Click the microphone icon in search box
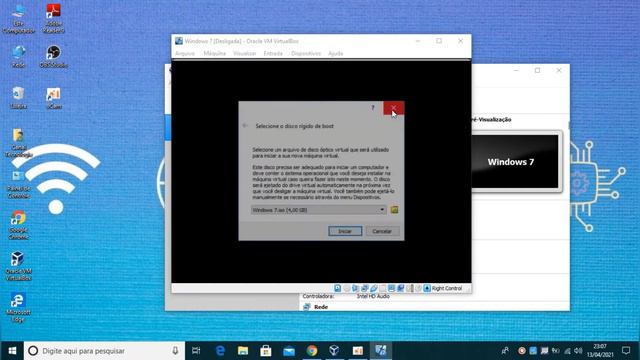This screenshot has width=640, height=360. 175,351
